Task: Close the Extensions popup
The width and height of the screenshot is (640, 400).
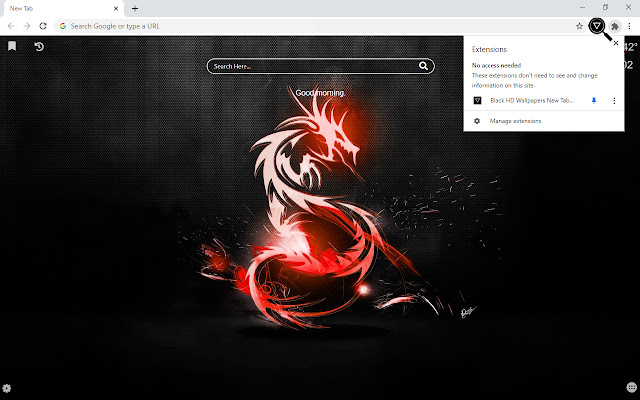Action: point(616,43)
